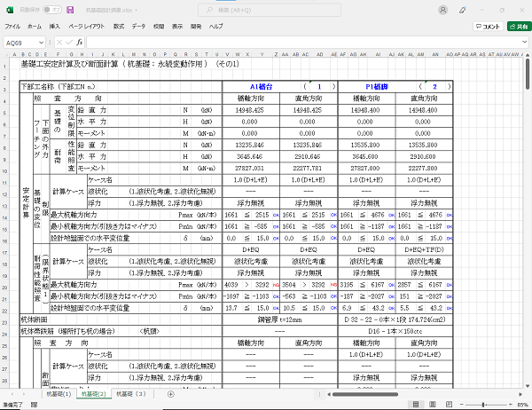The image size is (532, 410).
Task: Open the 挿入 ribbon tab
Action: click(x=54, y=26)
